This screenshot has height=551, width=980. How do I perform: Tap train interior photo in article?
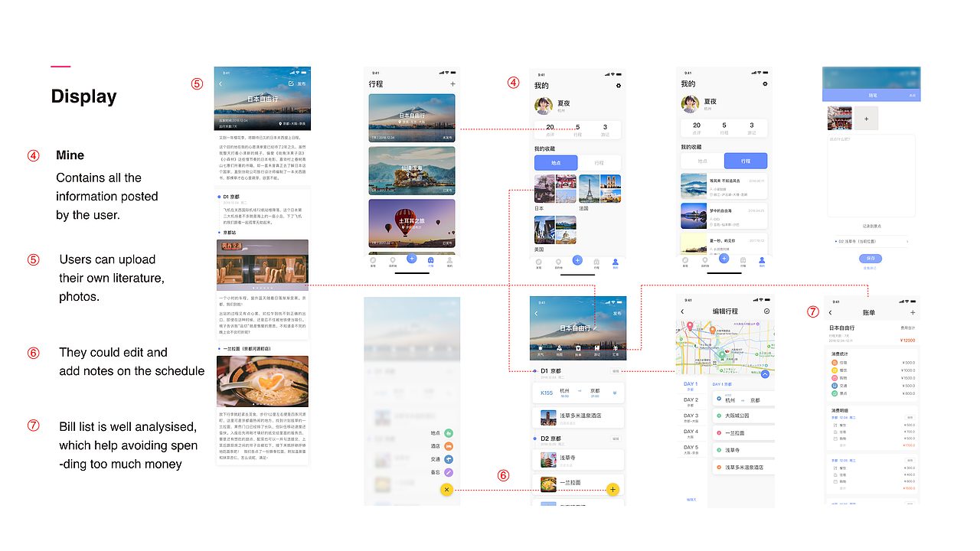(x=263, y=265)
